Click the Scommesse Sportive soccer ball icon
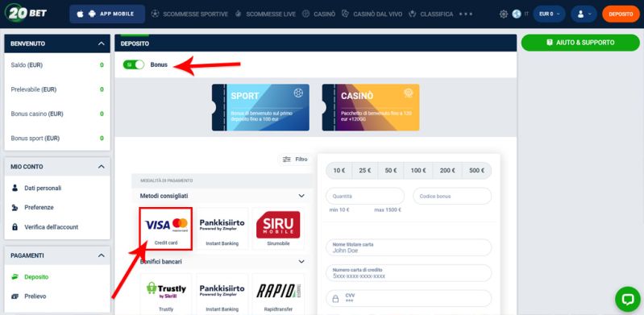This screenshot has height=315, width=644. point(155,14)
